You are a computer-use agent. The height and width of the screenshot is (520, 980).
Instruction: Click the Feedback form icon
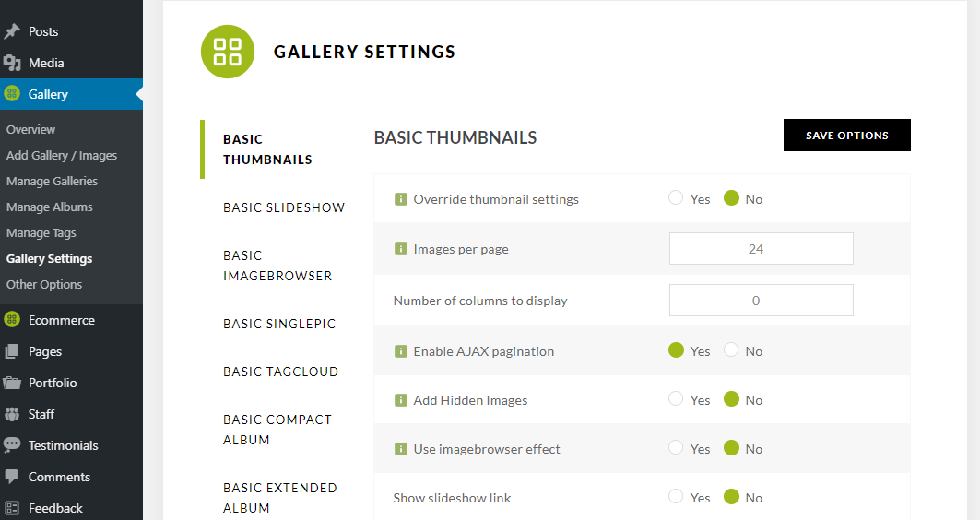(12, 508)
